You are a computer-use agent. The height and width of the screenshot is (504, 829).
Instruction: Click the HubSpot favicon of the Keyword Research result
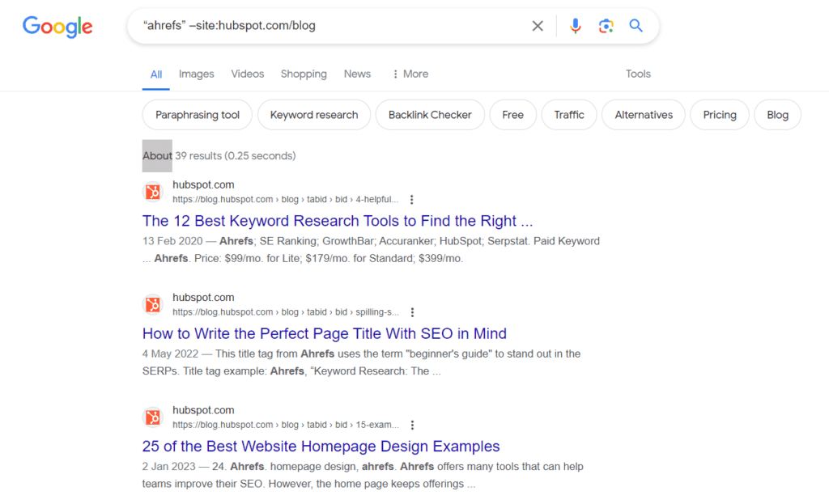coord(153,192)
